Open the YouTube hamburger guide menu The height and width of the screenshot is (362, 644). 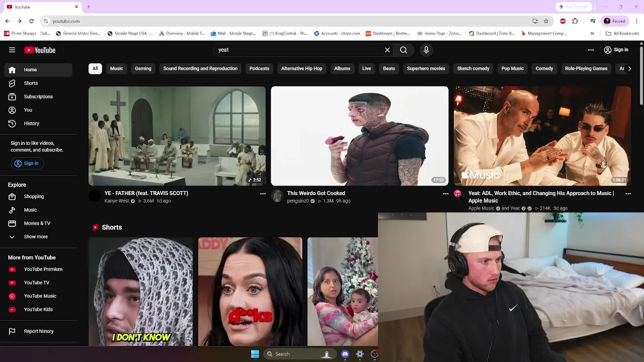[12, 50]
